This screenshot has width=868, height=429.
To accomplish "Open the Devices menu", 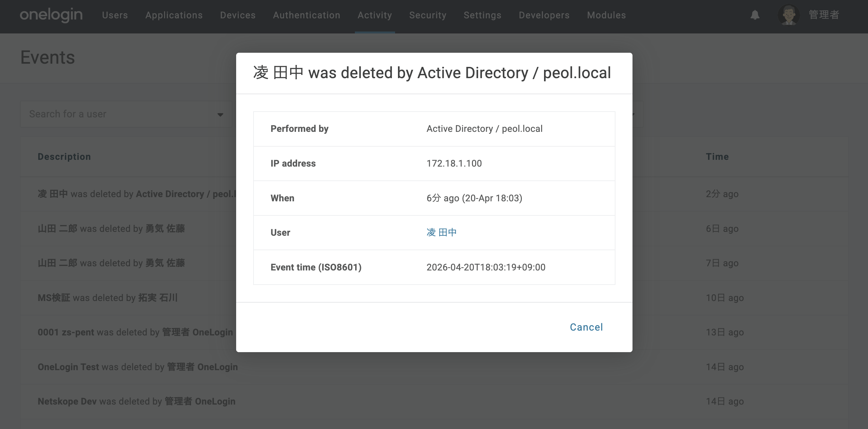I will pos(238,15).
